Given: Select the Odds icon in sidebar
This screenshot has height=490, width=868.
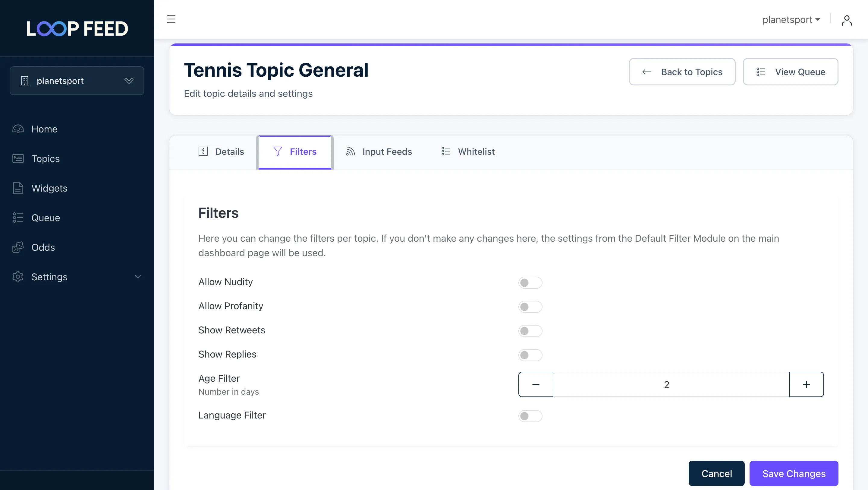Looking at the screenshot, I should coord(18,247).
